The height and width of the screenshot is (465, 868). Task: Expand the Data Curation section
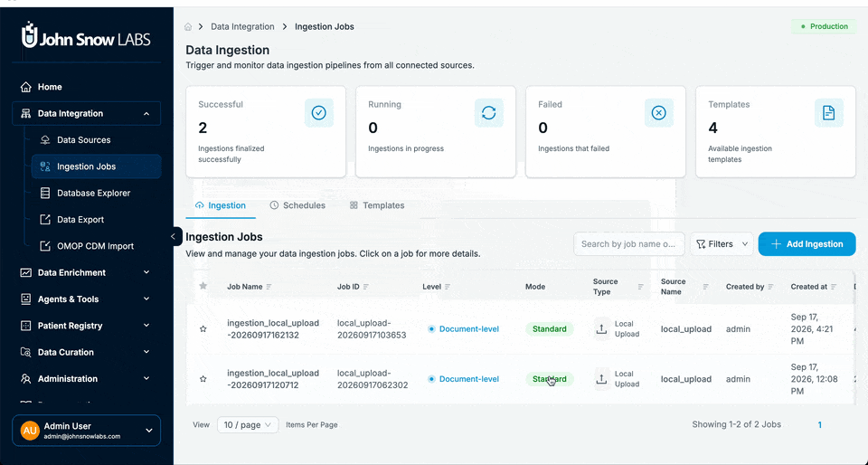tap(87, 352)
